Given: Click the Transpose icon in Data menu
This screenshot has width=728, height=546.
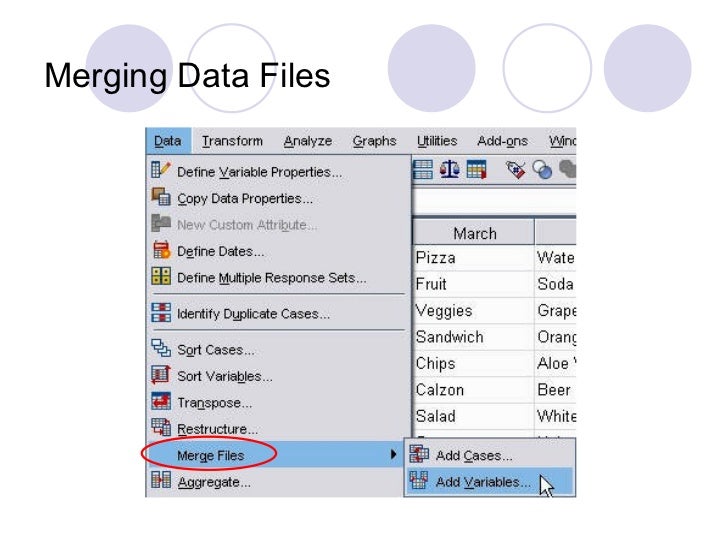Looking at the screenshot, I should coord(161,401).
